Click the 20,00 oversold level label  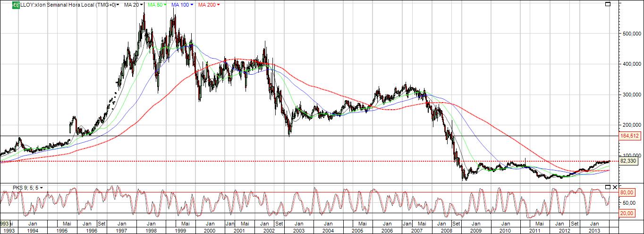(626, 213)
